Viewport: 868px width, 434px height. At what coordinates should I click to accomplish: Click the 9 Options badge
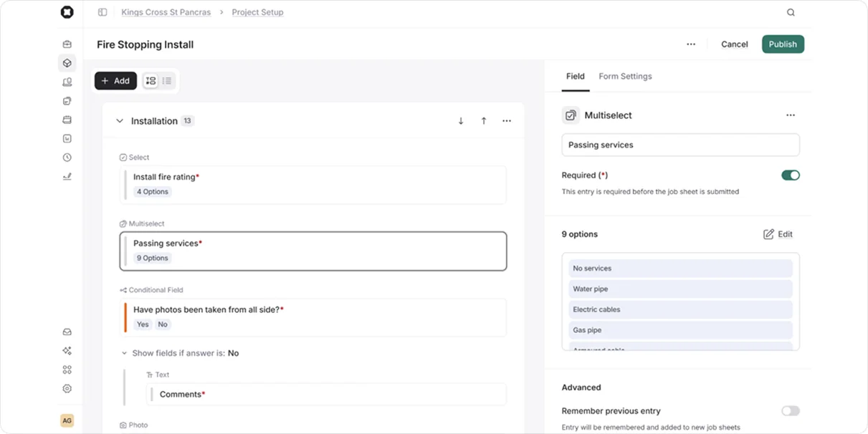[153, 258]
